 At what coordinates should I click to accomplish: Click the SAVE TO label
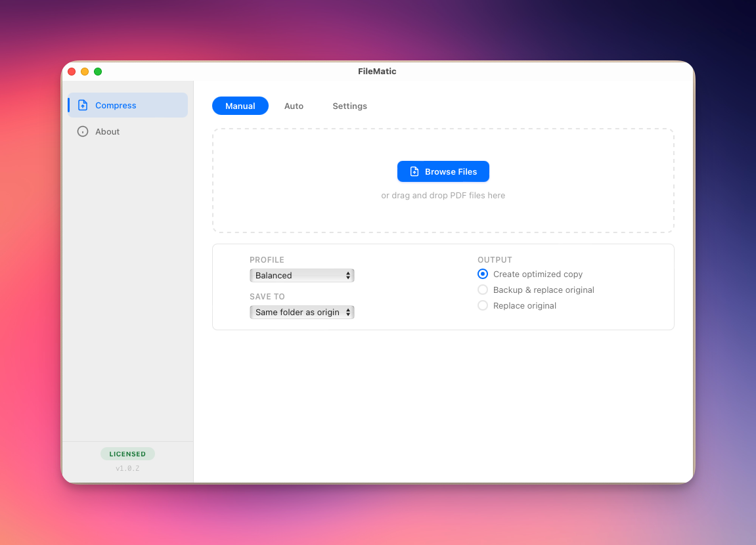click(267, 296)
